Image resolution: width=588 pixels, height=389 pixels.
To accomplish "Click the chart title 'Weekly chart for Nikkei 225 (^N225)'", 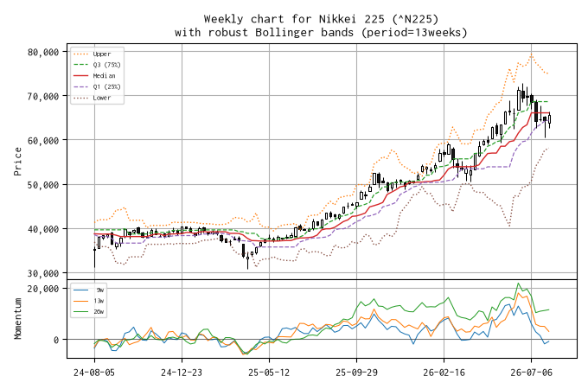I will click(x=321, y=19).
